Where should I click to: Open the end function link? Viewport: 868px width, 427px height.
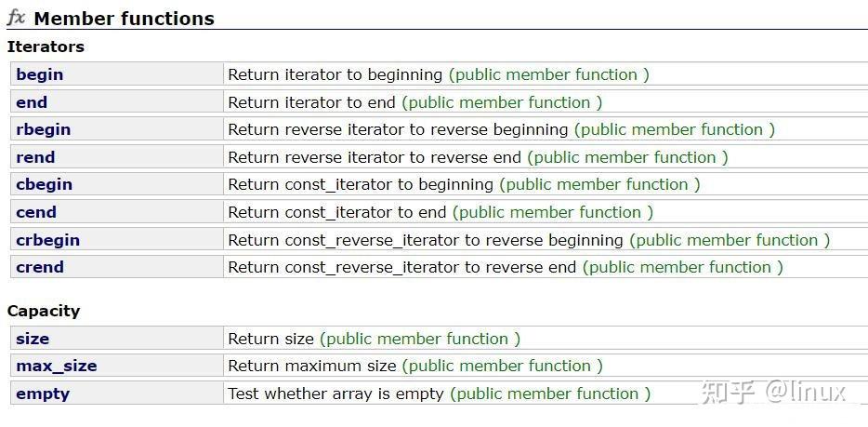click(32, 102)
